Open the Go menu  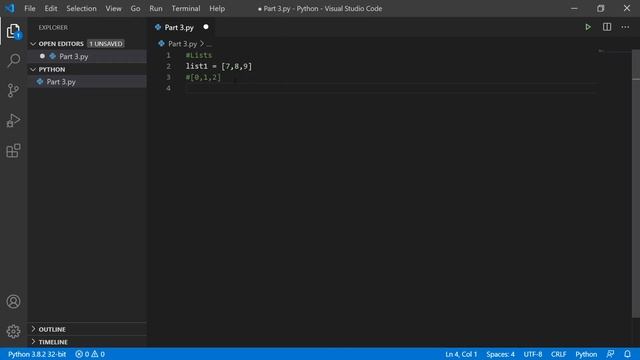(135, 8)
